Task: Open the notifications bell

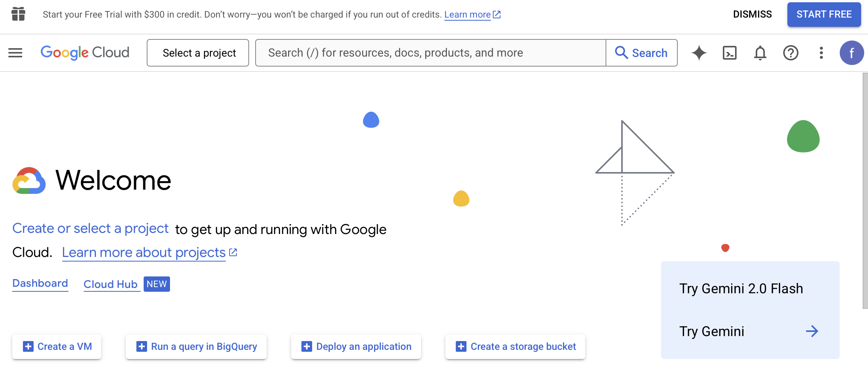Action: tap(760, 53)
